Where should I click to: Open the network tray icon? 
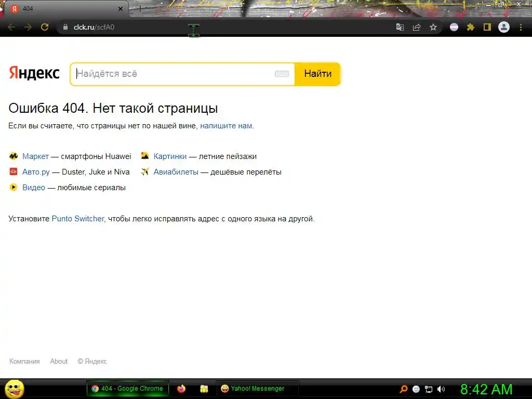tap(429, 390)
